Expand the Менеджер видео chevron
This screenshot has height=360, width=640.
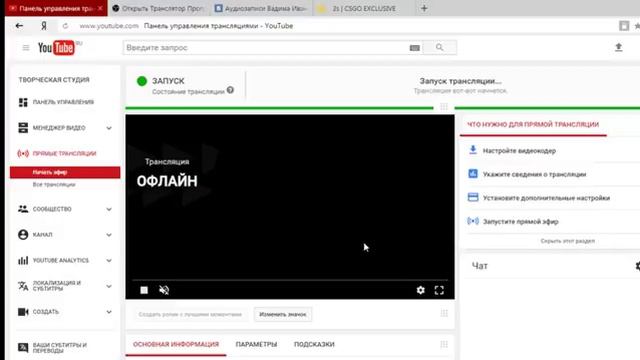[x=109, y=128]
